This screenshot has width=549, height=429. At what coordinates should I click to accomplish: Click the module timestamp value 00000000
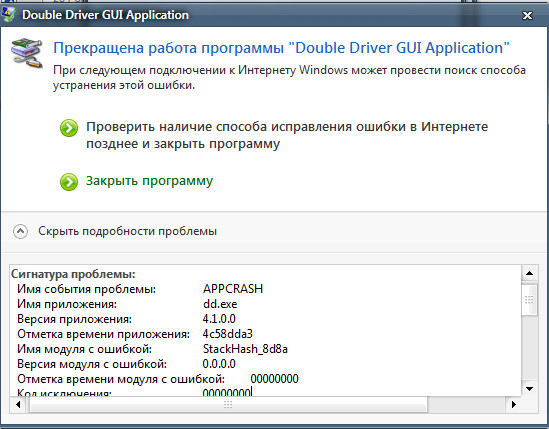pyautogui.click(x=274, y=379)
